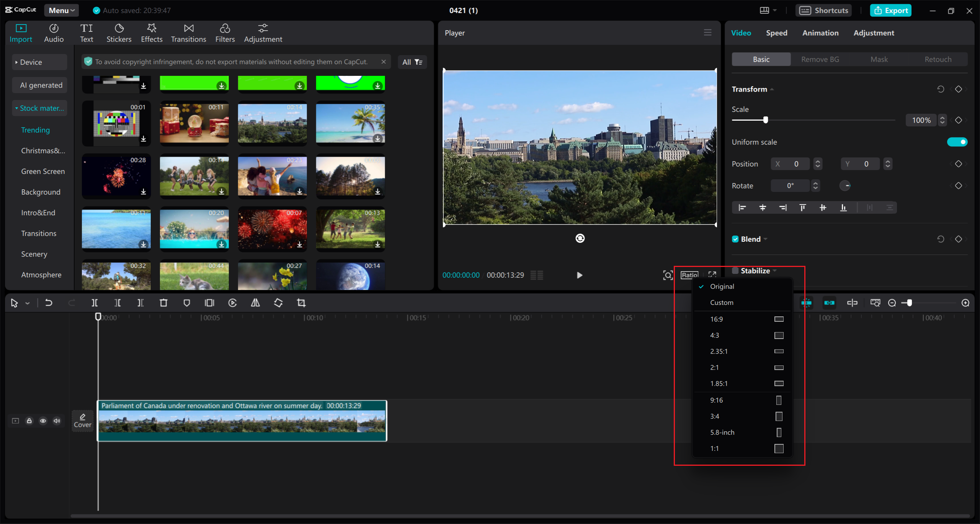Image resolution: width=980 pixels, height=524 pixels.
Task: Click the Remove BG button
Action: coord(819,59)
